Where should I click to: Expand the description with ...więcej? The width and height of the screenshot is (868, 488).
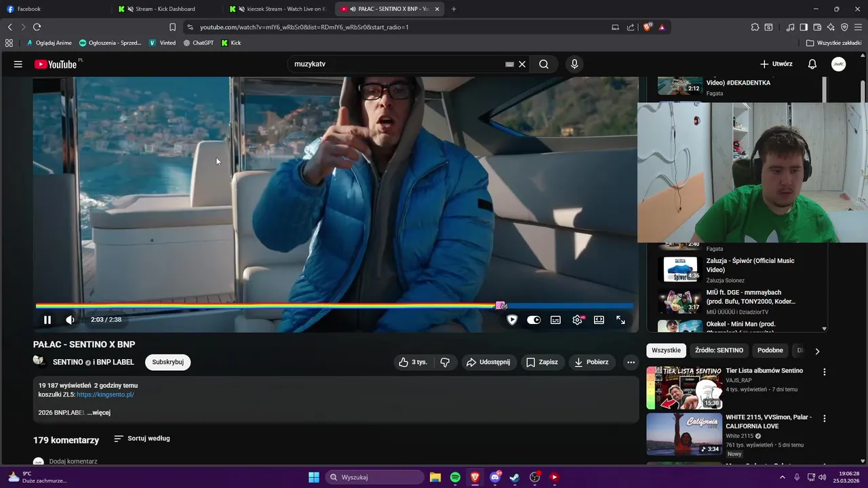(99, 412)
